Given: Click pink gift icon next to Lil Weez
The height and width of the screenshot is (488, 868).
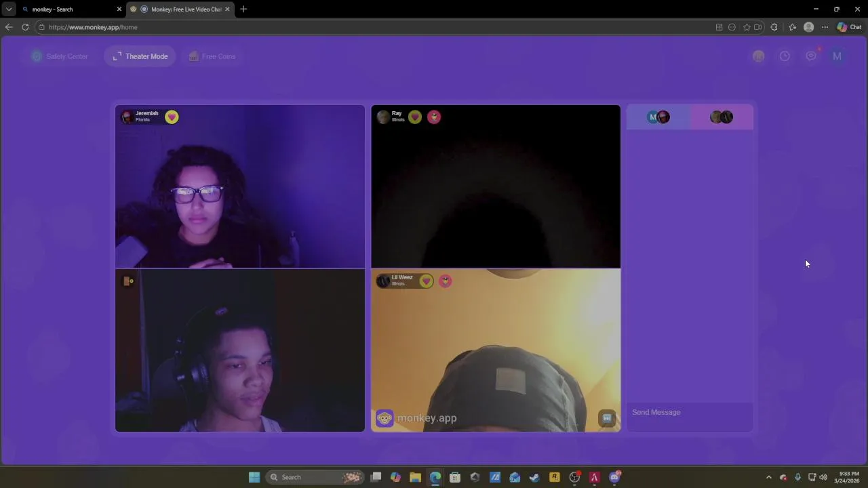Looking at the screenshot, I should tap(445, 281).
